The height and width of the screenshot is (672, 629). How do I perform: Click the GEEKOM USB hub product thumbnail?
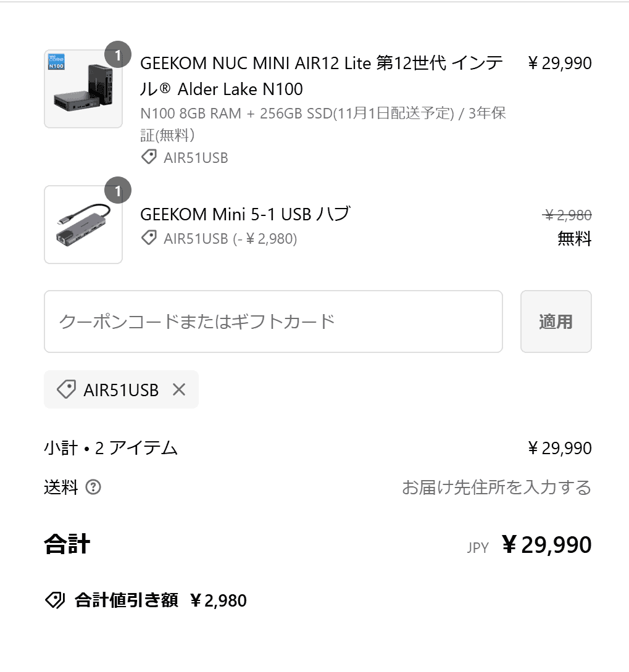[83, 225]
